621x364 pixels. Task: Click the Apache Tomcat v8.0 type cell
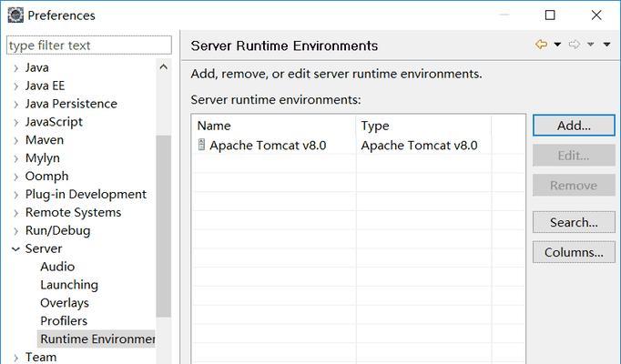pyautogui.click(x=419, y=146)
